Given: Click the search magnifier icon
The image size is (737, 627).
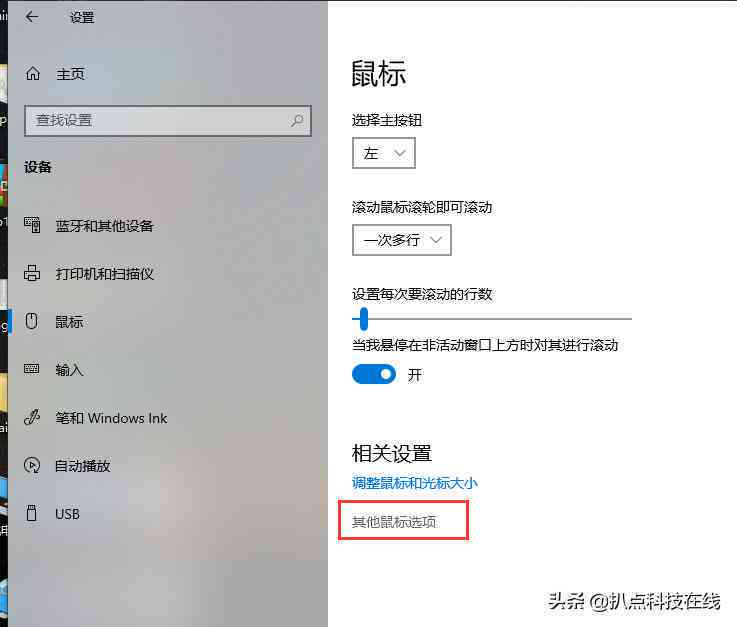Looking at the screenshot, I should (x=297, y=120).
